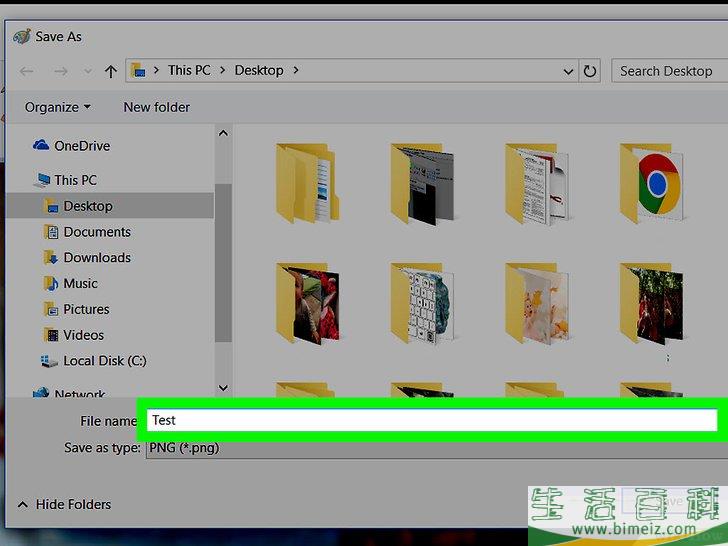
Task: Click the File name text field
Action: (x=432, y=420)
